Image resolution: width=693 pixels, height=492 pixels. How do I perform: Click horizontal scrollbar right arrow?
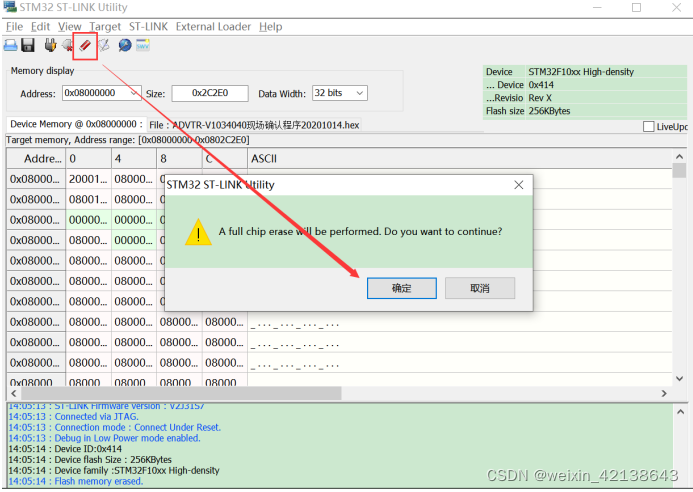(664, 393)
